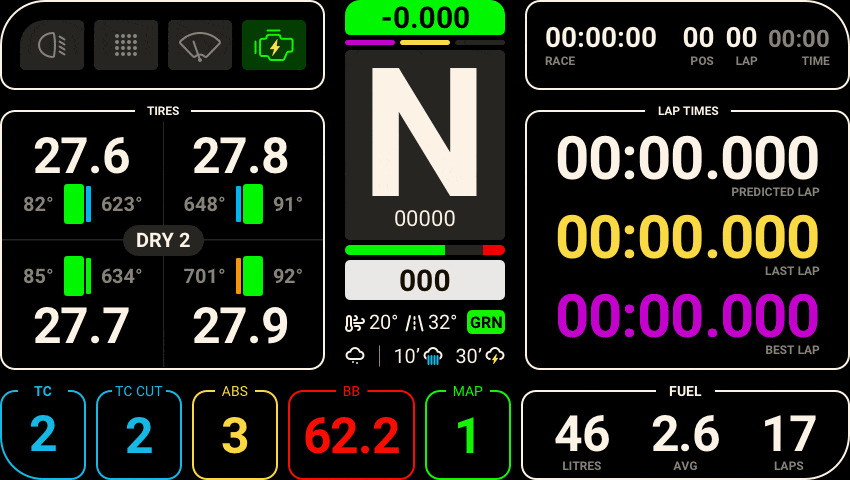
Task: Click the green delta time -0.000 bar
Action: click(x=425, y=18)
